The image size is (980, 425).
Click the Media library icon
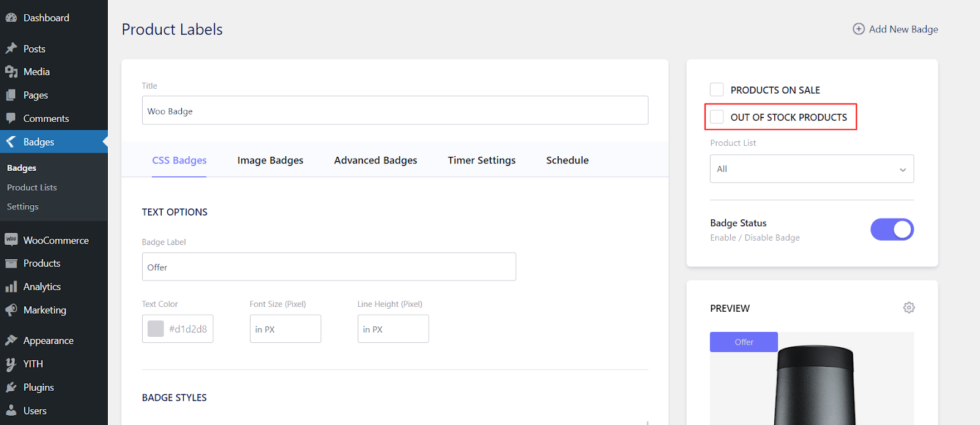[x=11, y=72]
